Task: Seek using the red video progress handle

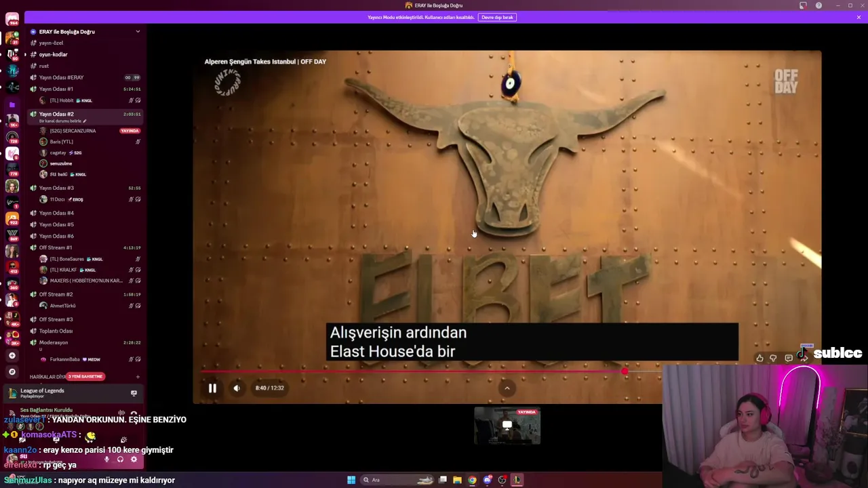Action: point(625,371)
